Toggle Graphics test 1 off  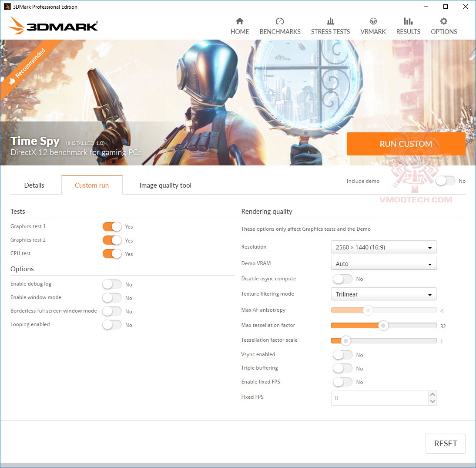click(x=112, y=226)
